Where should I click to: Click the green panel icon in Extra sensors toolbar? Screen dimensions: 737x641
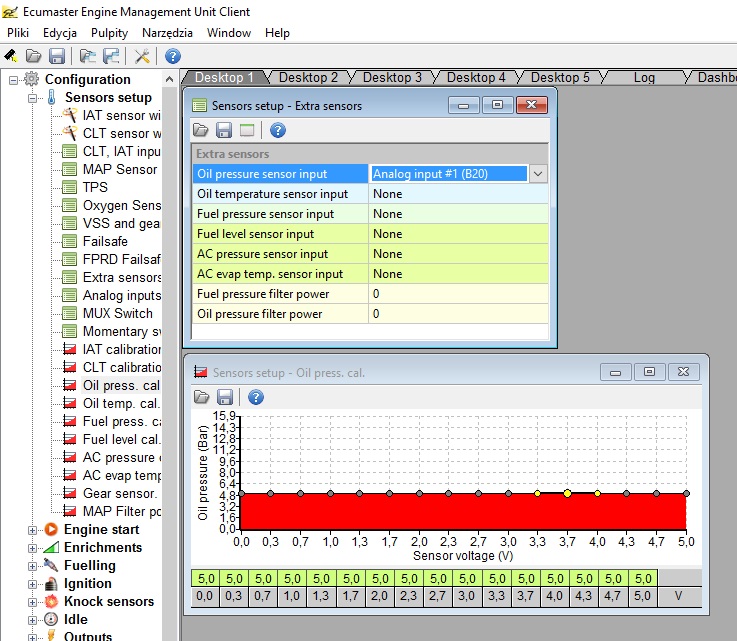click(x=247, y=130)
